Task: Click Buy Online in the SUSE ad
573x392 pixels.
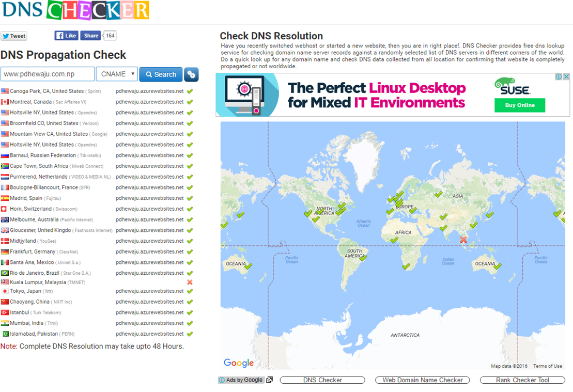Action: point(520,105)
